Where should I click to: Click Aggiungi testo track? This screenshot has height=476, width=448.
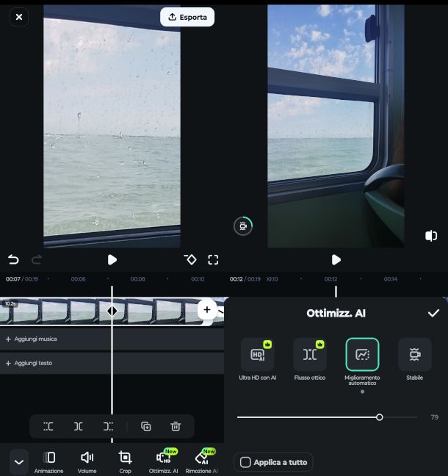pos(112,363)
